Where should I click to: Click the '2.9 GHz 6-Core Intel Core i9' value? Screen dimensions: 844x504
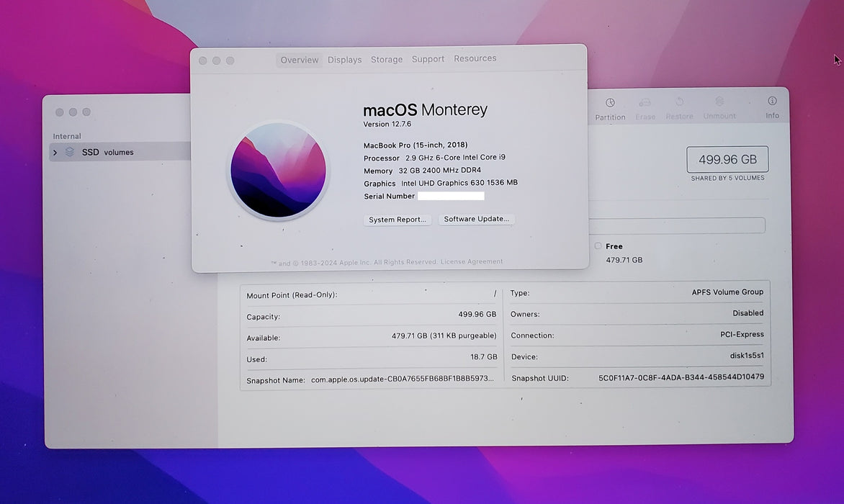pyautogui.click(x=455, y=158)
